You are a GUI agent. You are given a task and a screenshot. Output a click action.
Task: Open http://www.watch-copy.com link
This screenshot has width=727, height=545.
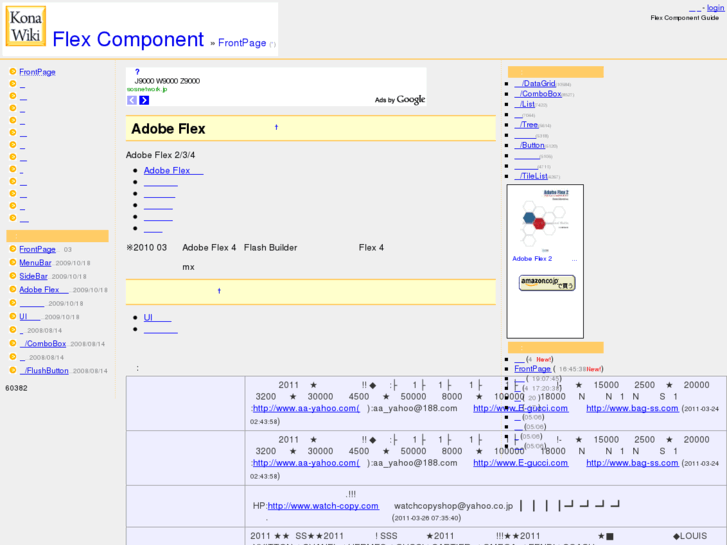(x=323, y=506)
